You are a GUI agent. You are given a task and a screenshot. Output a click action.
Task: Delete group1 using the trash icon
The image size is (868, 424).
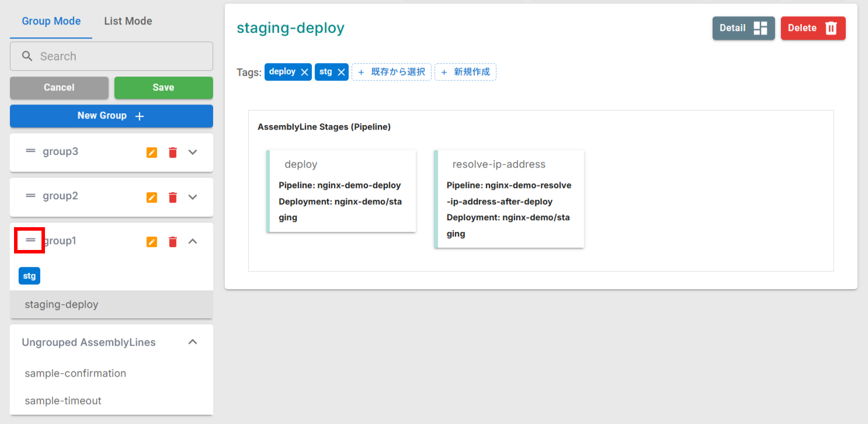click(x=172, y=241)
